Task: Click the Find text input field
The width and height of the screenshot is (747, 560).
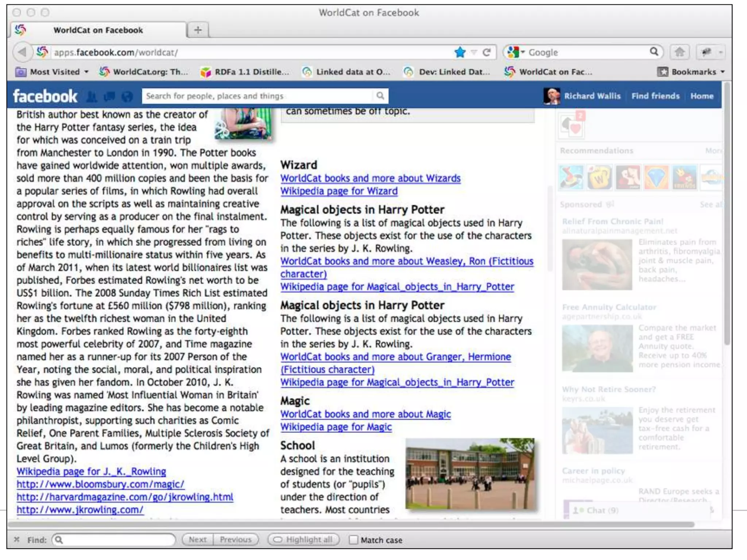Action: (114, 540)
